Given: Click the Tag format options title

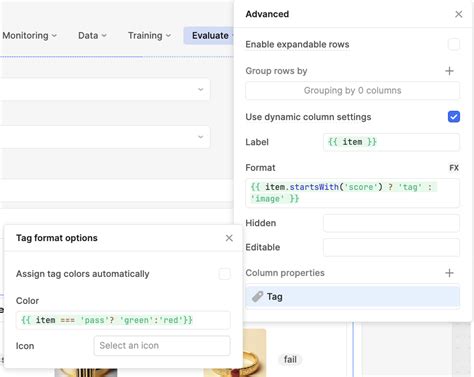Looking at the screenshot, I should click(x=57, y=238).
